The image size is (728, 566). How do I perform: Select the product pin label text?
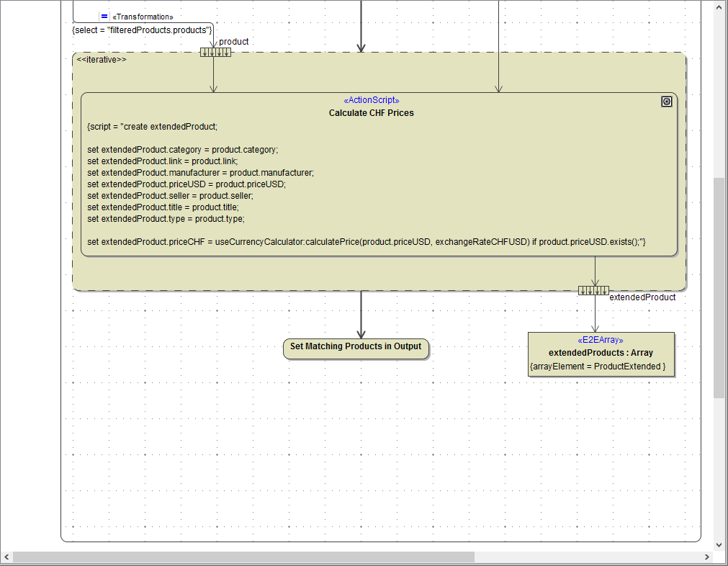[233, 42]
